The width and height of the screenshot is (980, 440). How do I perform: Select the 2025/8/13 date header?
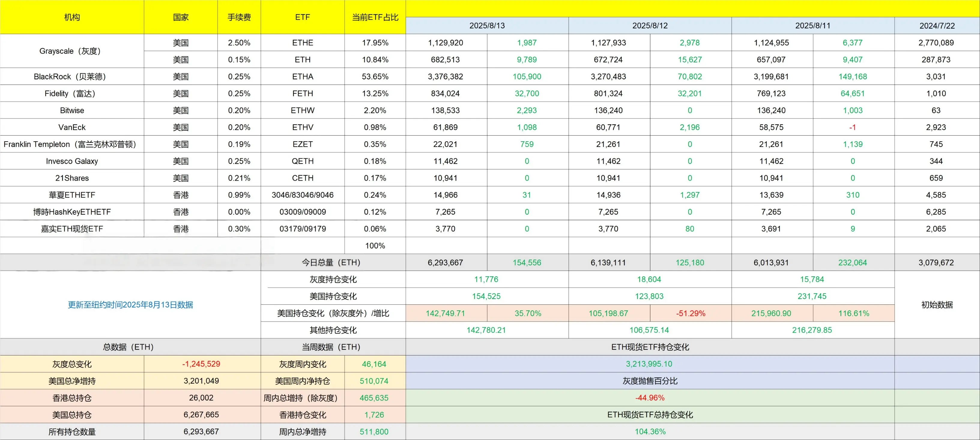(487, 25)
